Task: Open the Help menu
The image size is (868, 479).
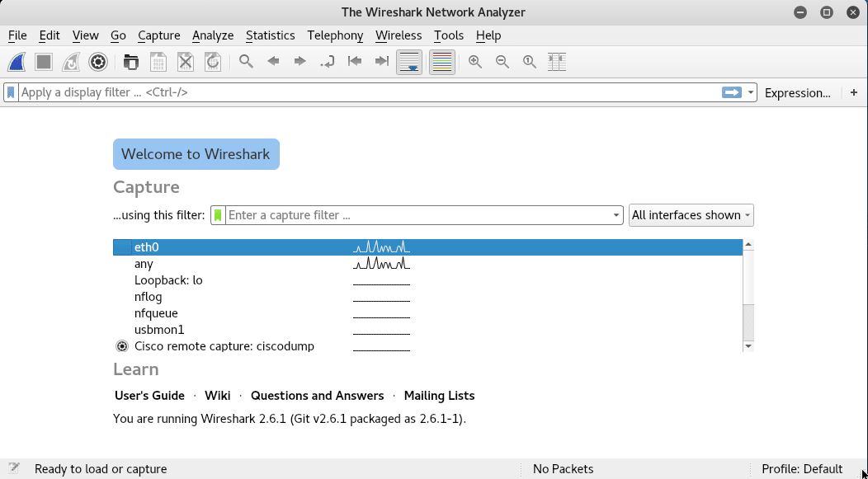Action: coord(488,35)
